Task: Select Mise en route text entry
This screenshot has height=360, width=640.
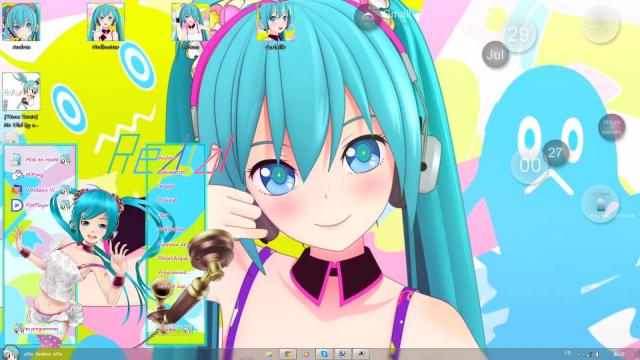Action: point(42,160)
